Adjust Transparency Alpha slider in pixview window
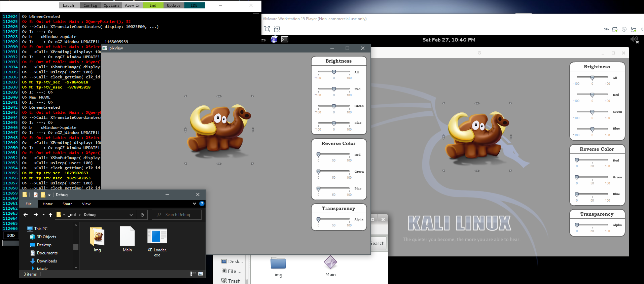This screenshot has width=644, height=284. point(334,219)
